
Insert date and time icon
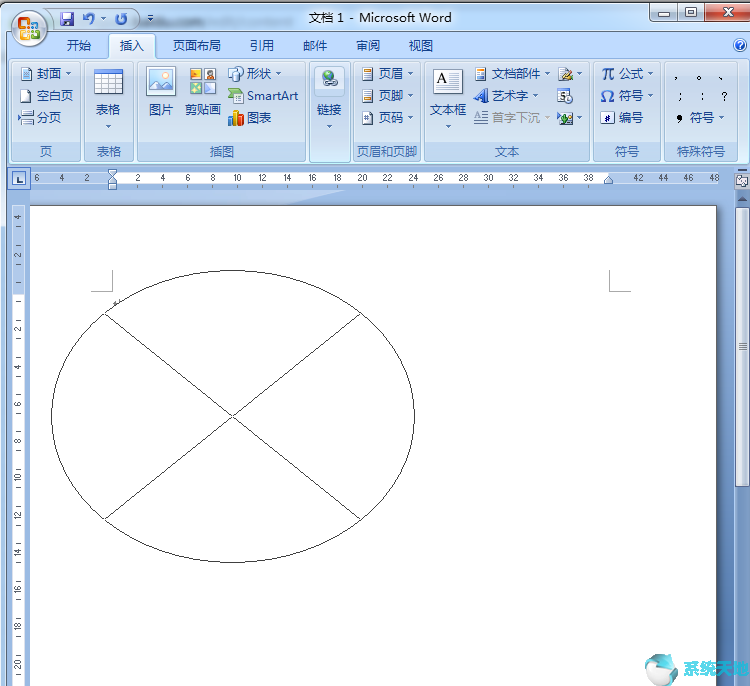click(565, 96)
